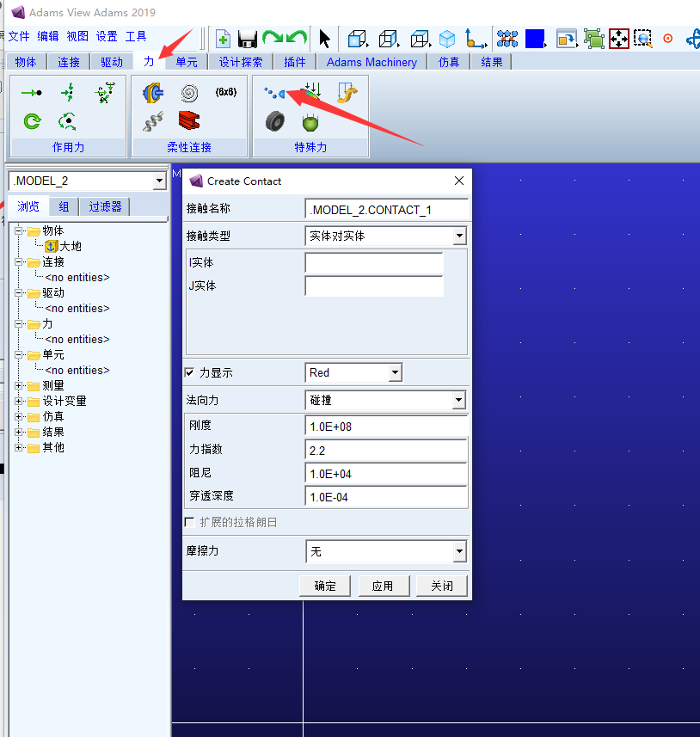Viewport: 700px width, 737px height.
Task: Expand the 测量 tree folder
Action: (19, 386)
